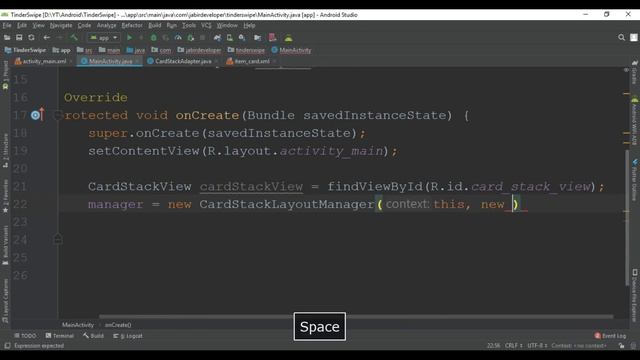Open the Build tool window

point(93,336)
